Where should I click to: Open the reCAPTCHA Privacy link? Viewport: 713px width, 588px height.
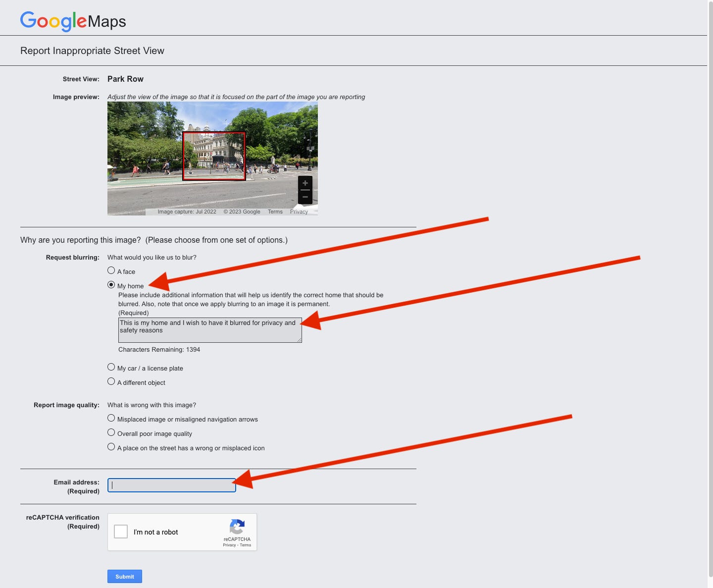coord(229,545)
